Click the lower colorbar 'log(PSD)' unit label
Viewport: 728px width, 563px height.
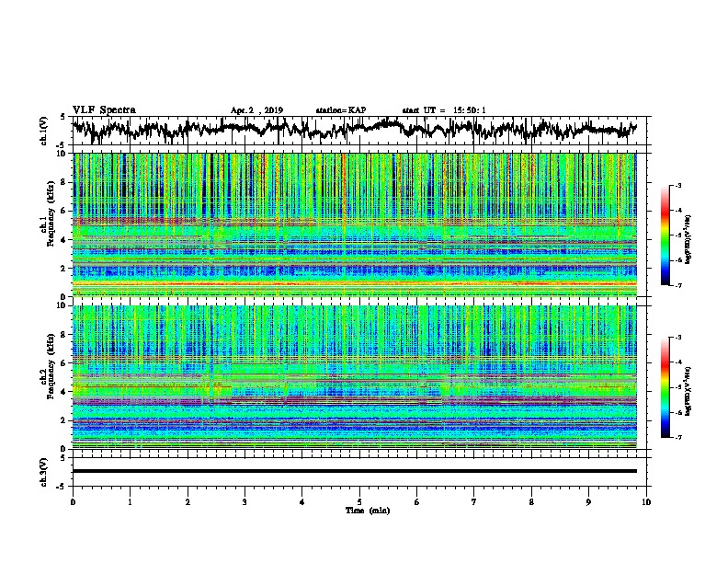(x=688, y=391)
